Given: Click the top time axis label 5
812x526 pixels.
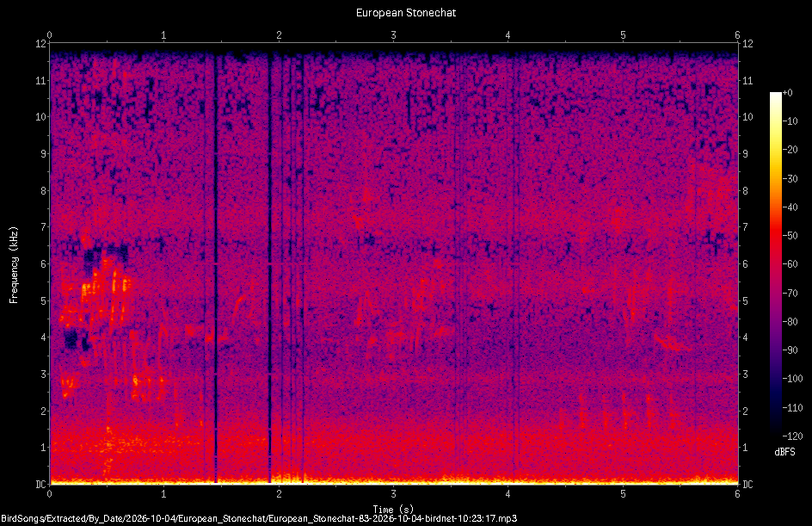Looking at the screenshot, I should coord(623,35).
